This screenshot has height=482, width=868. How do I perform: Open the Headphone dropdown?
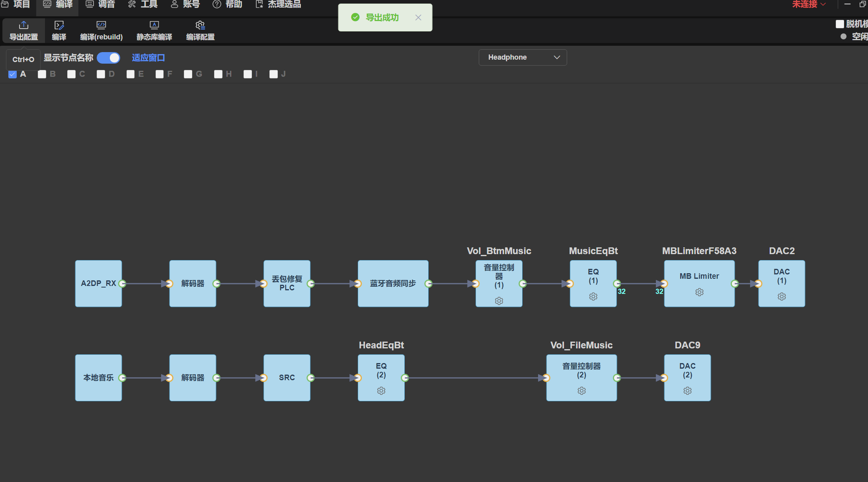[x=523, y=57]
